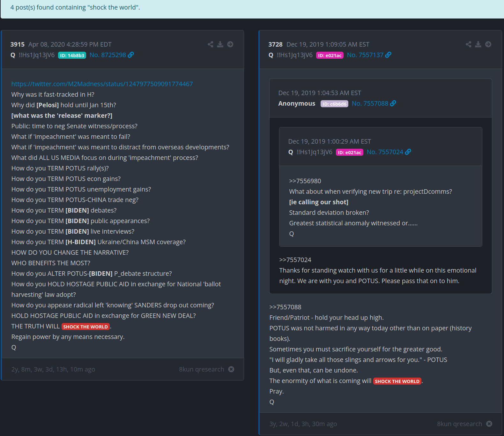Click '3y, 2w, 1d, 3h, 30m ago' text
This screenshot has width=504, height=436.
point(303,424)
